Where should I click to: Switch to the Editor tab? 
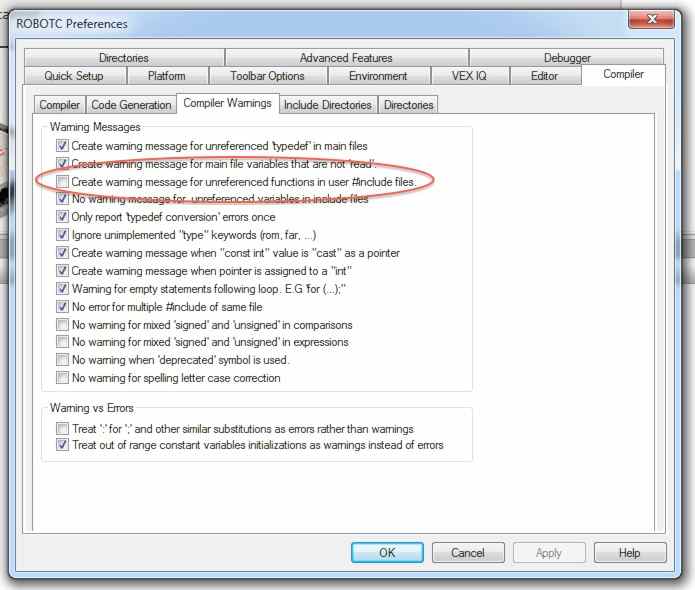point(544,76)
